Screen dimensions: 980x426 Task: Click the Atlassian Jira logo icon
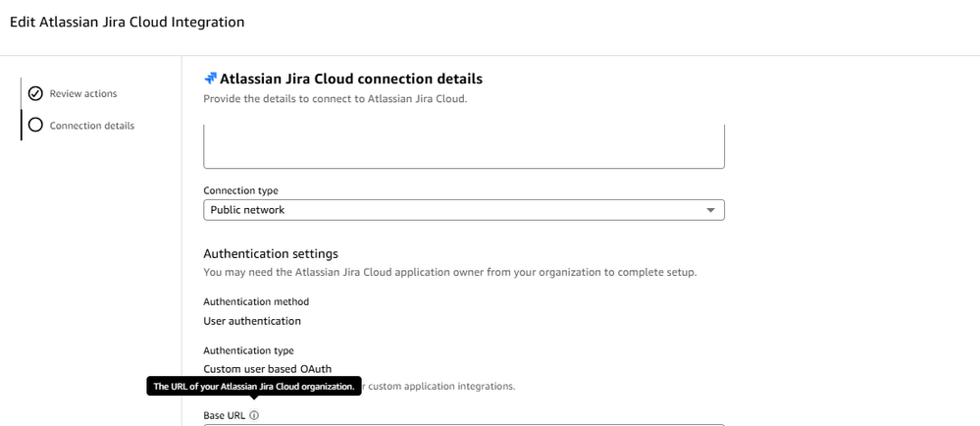coord(210,79)
